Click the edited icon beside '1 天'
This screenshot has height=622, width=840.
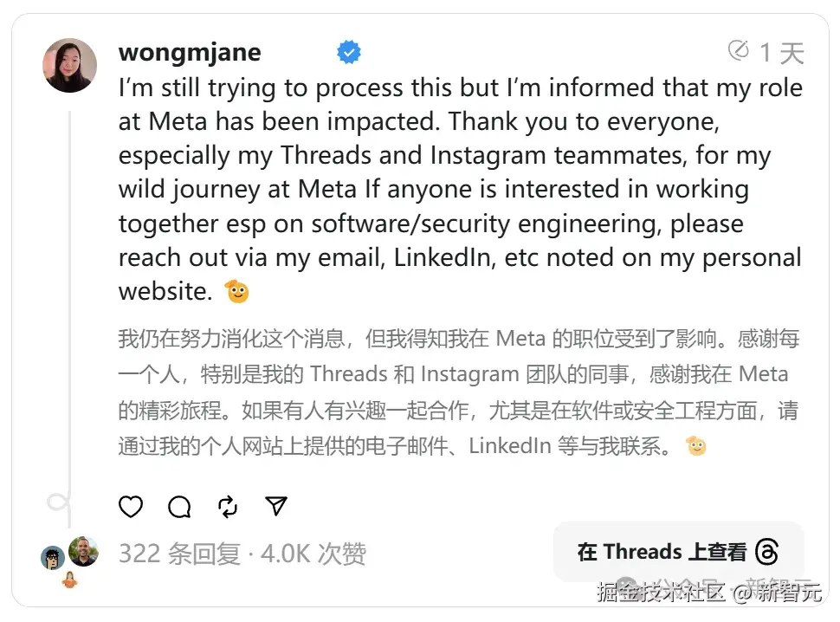(739, 51)
